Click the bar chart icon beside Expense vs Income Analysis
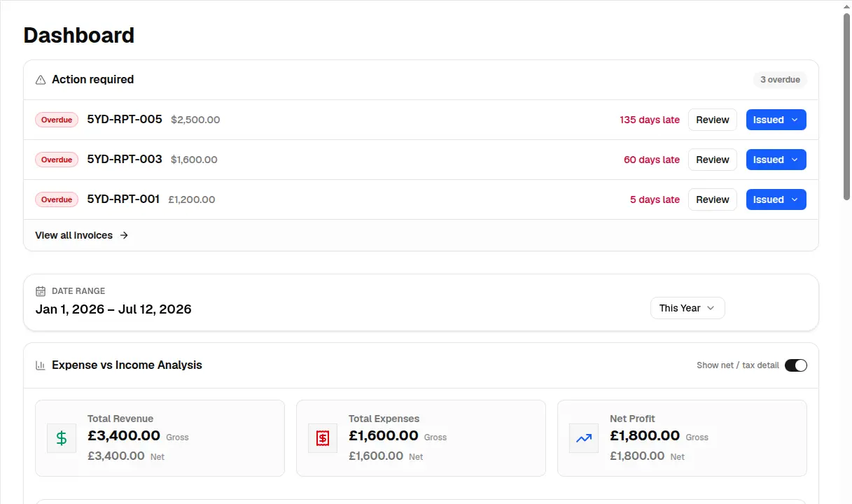852x504 pixels. coord(41,365)
